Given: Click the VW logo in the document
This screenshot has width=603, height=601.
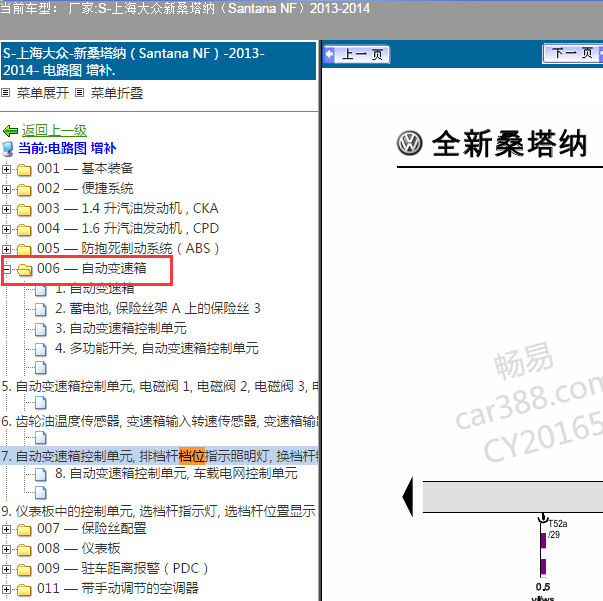Looking at the screenshot, I should (x=410, y=143).
